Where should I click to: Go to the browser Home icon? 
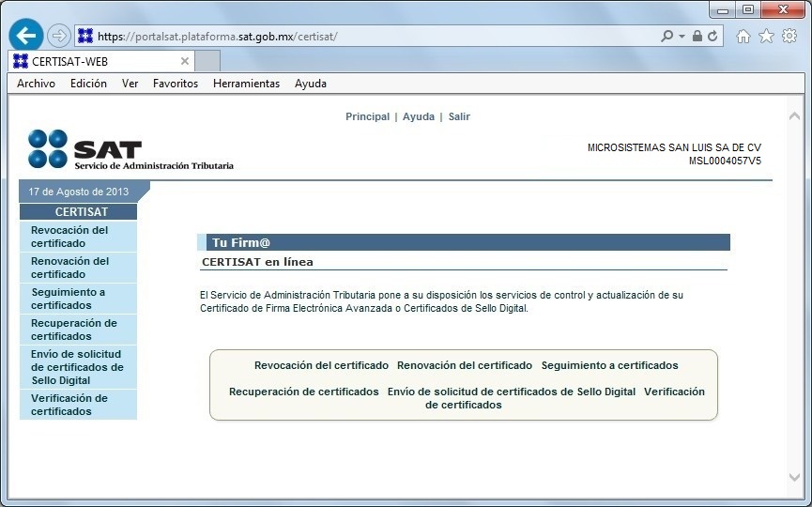point(743,36)
